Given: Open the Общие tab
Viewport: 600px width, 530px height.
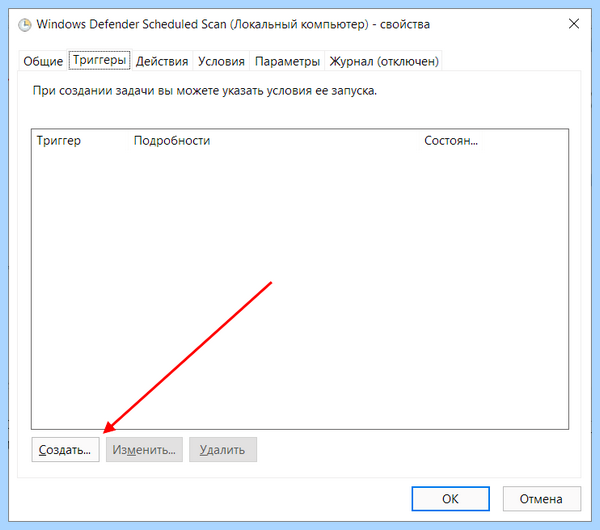Looking at the screenshot, I should click(43, 61).
